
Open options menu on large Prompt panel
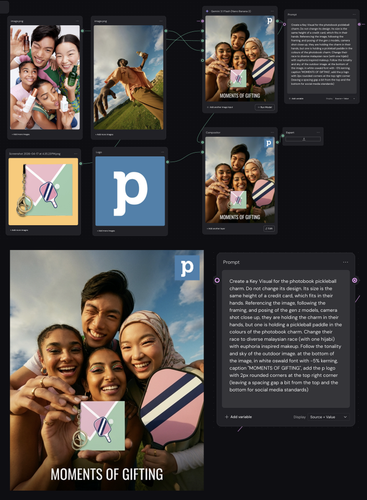345,262
